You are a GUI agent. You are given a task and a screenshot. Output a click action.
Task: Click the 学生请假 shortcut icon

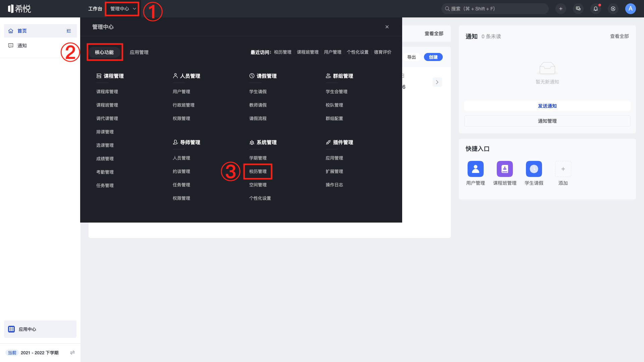[x=534, y=169]
